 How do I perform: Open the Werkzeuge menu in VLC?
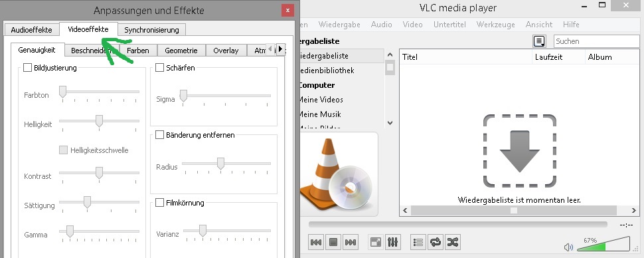[496, 25]
